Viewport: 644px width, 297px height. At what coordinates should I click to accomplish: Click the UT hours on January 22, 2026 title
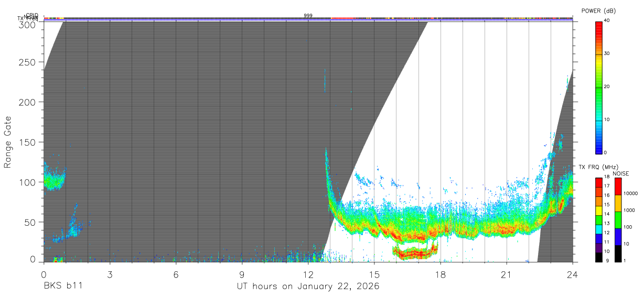point(308,287)
